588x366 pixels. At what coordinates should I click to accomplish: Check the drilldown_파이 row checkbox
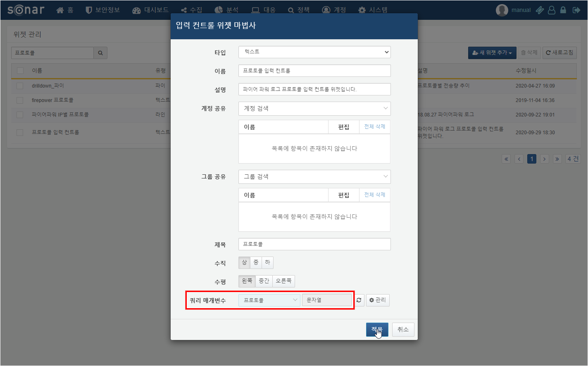click(20, 86)
